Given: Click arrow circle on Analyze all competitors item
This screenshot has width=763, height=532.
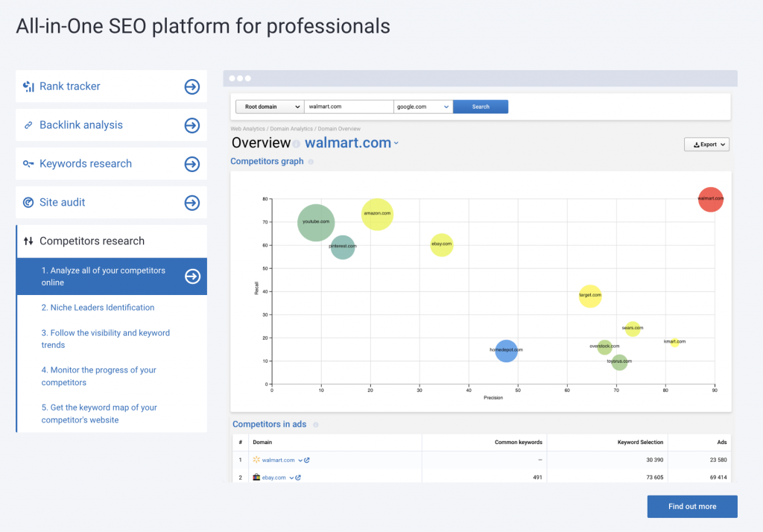Looking at the screenshot, I should pos(193,276).
